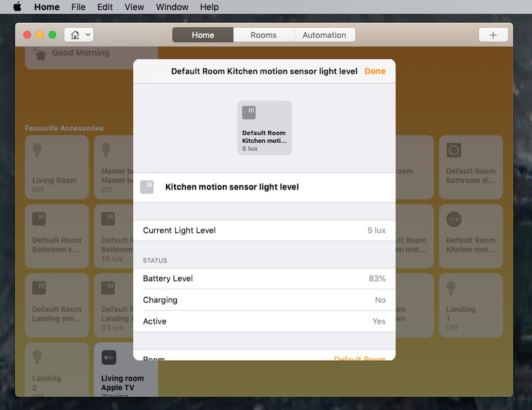
Task: Click the 83% battery value
Action: pos(377,279)
